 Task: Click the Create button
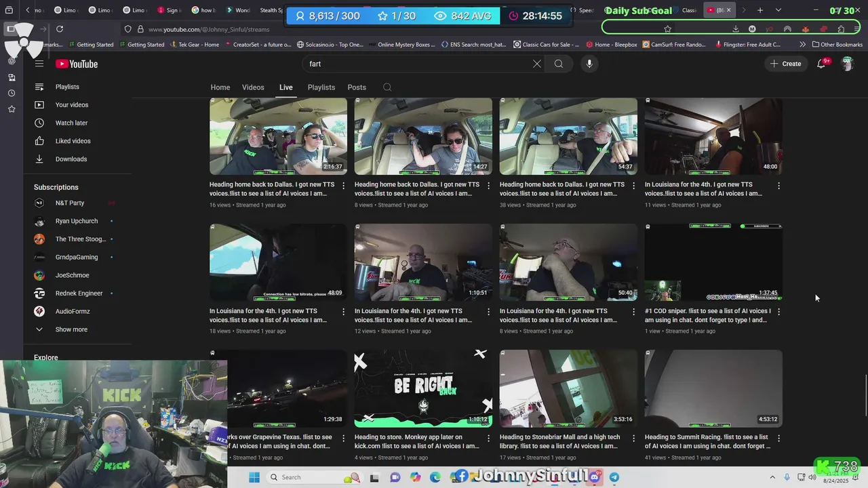[786, 64]
